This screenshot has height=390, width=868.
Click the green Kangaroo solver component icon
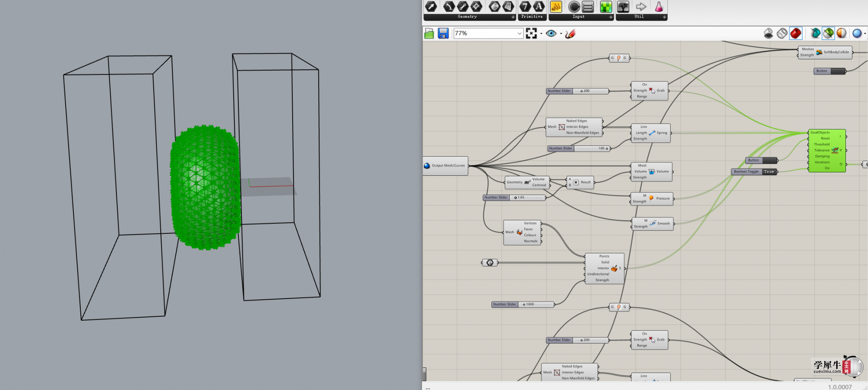(x=835, y=150)
